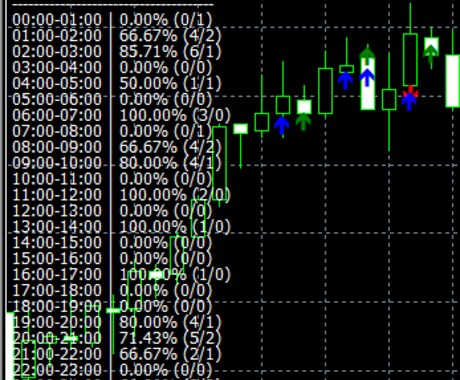Select the 22:00-23:00 statistics row

point(112,369)
